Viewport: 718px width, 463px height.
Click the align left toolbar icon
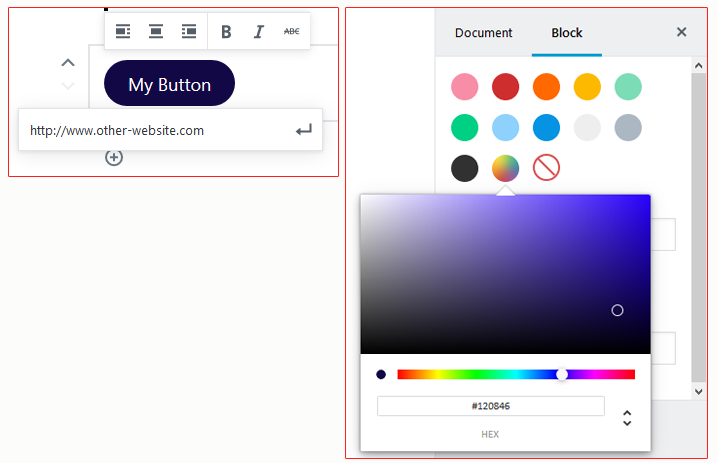(x=123, y=32)
